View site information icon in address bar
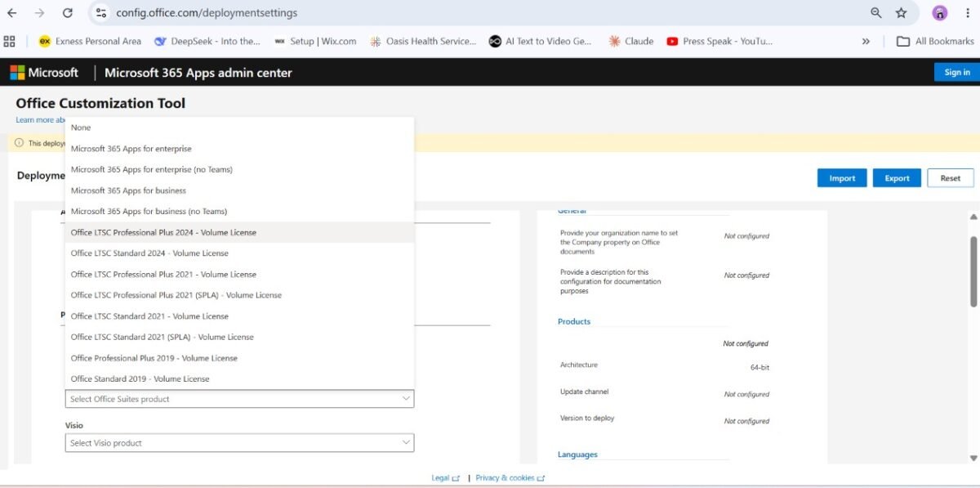This screenshot has width=980, height=488. click(x=101, y=13)
